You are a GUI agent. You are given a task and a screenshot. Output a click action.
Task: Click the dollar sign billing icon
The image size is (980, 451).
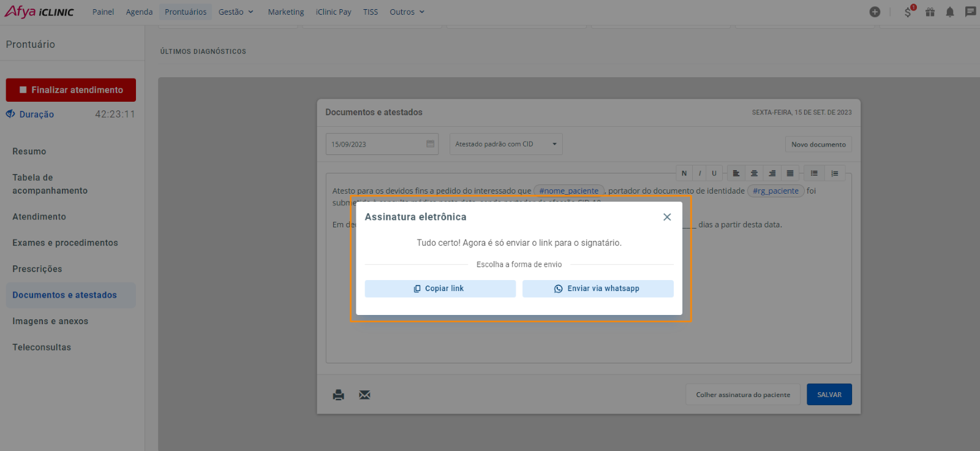[x=908, y=12]
